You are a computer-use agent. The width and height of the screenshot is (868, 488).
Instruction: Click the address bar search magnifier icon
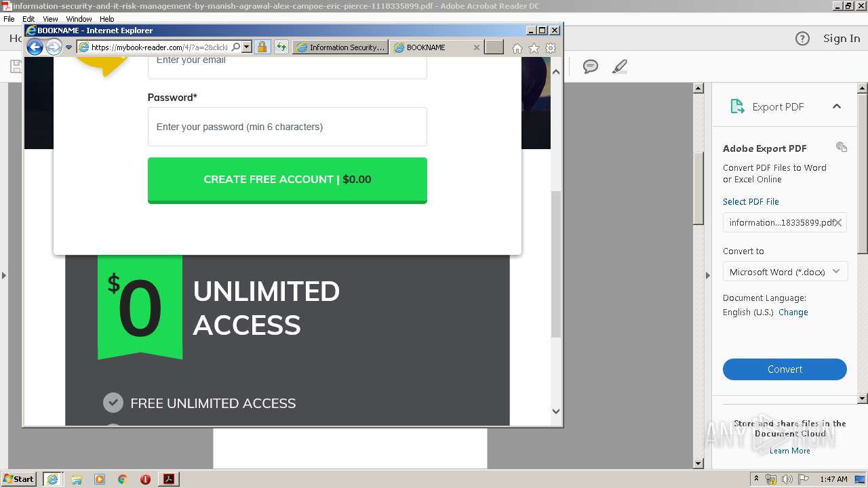coord(235,47)
